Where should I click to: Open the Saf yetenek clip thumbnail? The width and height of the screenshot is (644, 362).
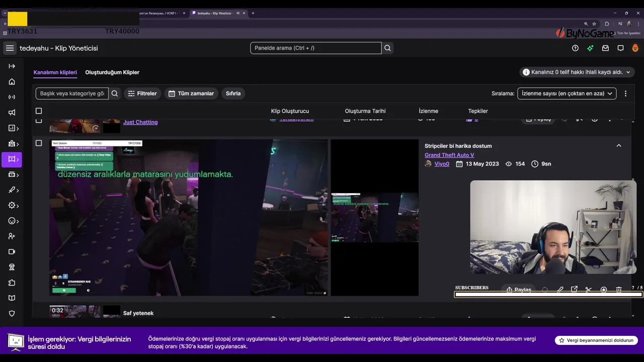click(74, 312)
